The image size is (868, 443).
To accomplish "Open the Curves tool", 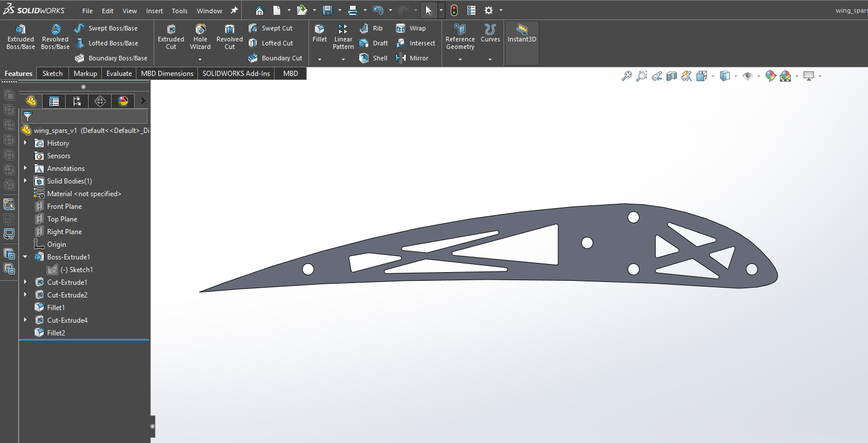I will pos(490,33).
